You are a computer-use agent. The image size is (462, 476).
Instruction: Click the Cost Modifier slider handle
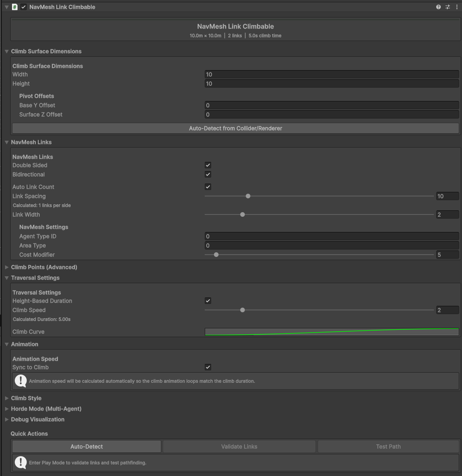(216, 255)
